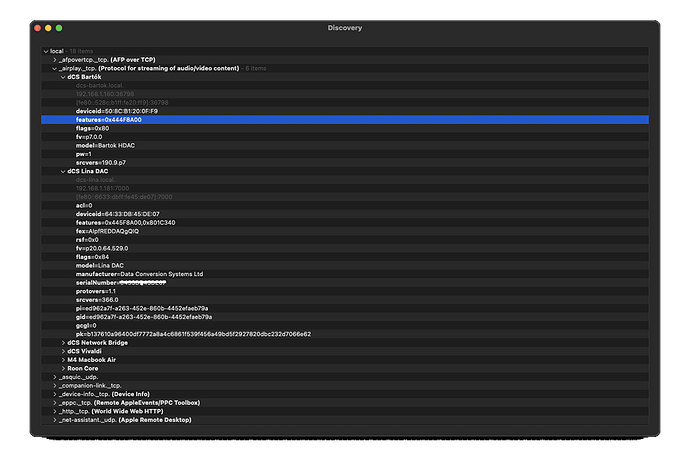The image size is (690, 475).
Task: Select the 192.168.1.181:7000 address row
Action: point(345,188)
